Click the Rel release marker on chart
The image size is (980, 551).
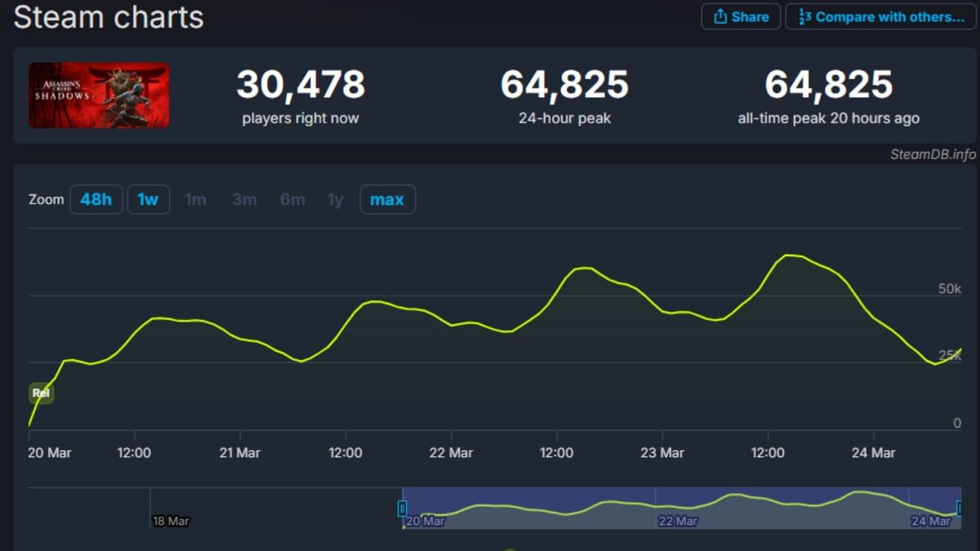pos(41,393)
